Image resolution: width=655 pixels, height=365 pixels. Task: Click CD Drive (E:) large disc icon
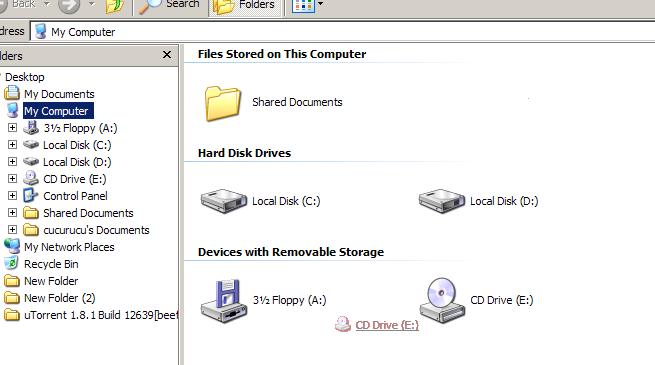pos(442,300)
